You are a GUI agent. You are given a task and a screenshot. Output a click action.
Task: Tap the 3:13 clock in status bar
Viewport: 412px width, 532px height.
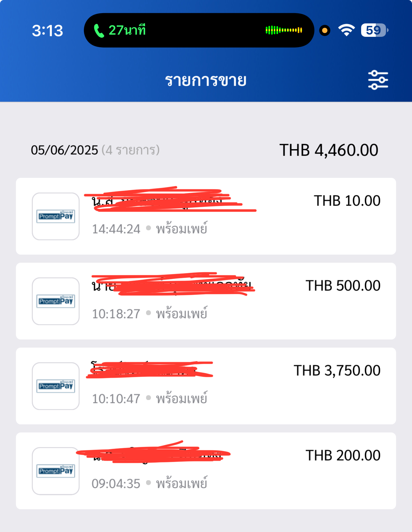[47, 31]
